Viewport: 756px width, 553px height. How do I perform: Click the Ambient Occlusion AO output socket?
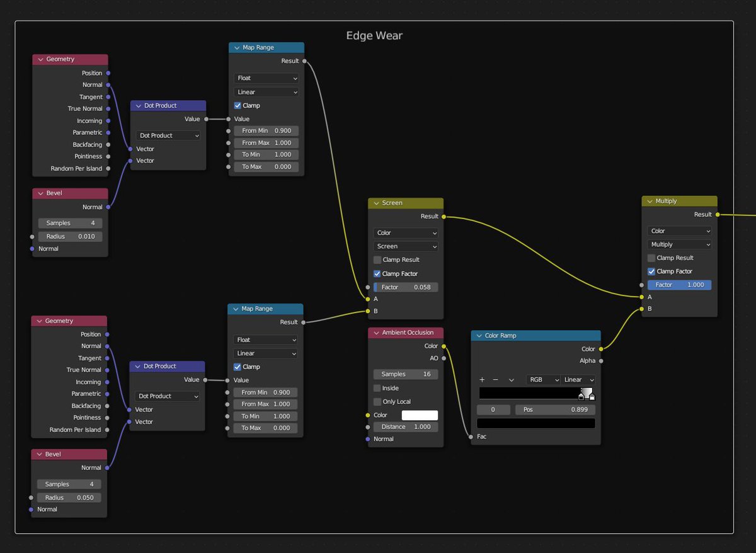coord(444,358)
